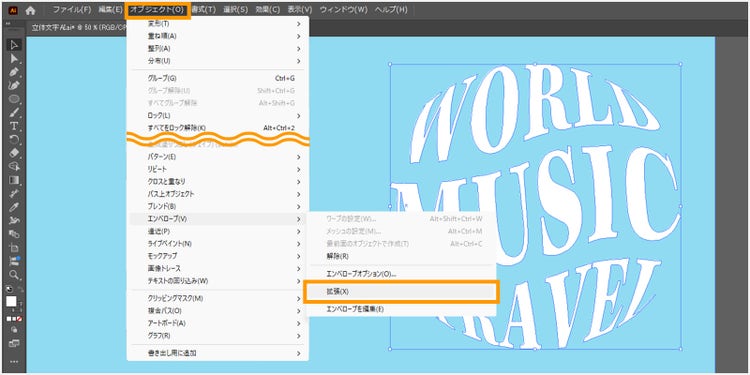Select the Paintbrush tool

(x=14, y=113)
